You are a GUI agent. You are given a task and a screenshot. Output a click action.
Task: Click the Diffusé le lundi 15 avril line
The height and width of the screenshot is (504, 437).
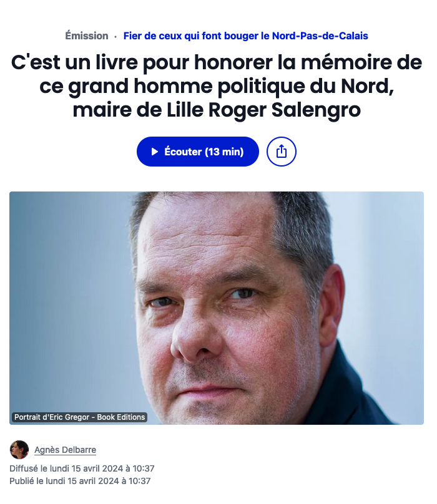click(x=82, y=468)
